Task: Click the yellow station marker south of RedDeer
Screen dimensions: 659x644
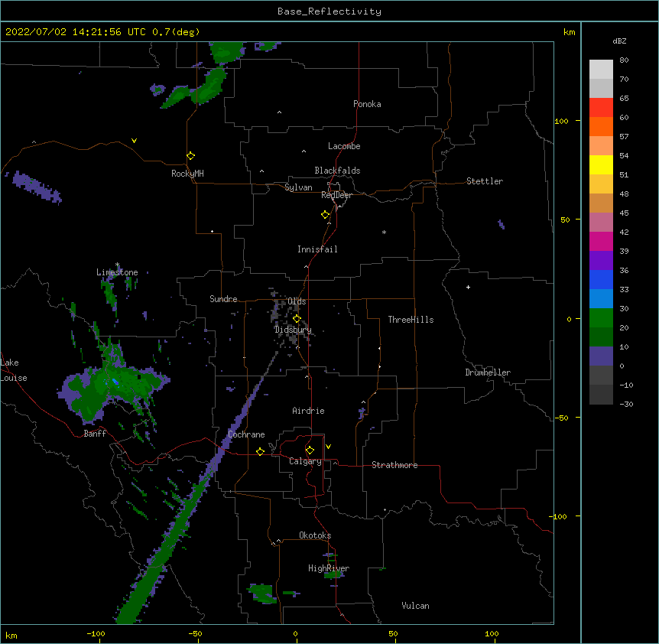Action: tap(326, 215)
